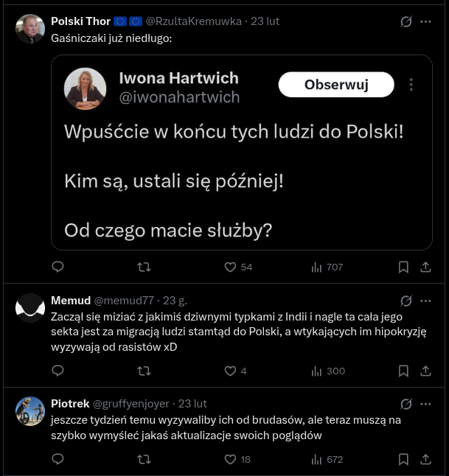Share Polski Thor's post
The height and width of the screenshot is (476, 449).
425,267
